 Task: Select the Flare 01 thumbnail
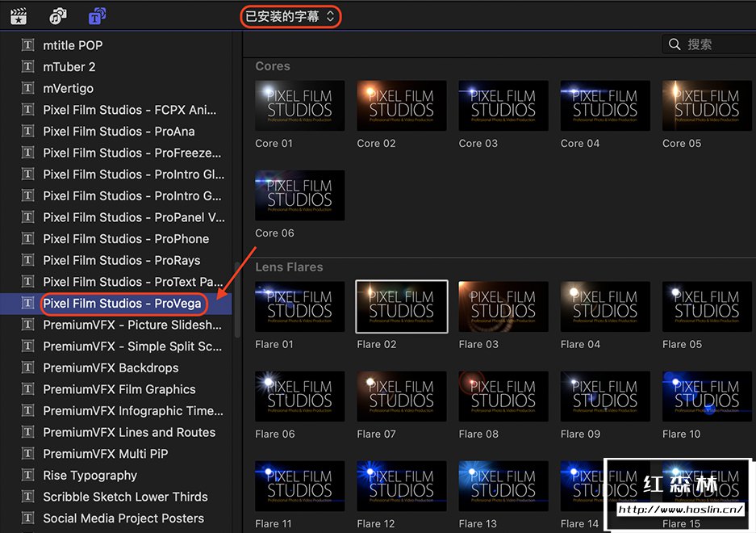coord(300,307)
